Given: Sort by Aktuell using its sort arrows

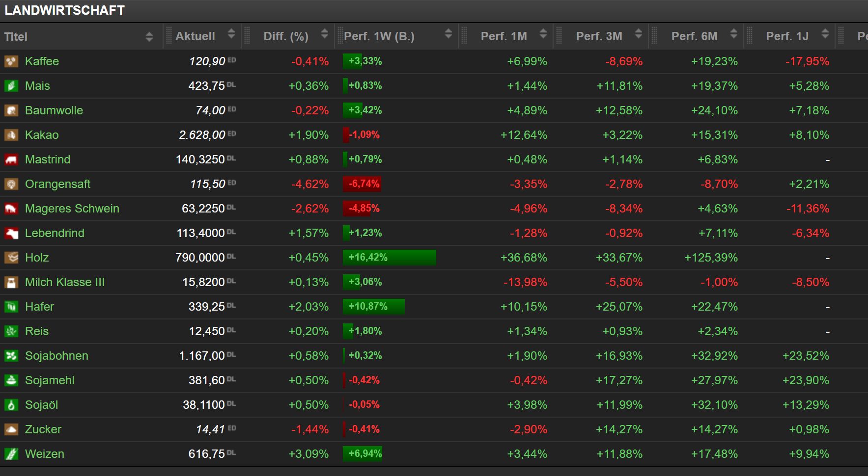Looking at the screenshot, I should click(231, 34).
